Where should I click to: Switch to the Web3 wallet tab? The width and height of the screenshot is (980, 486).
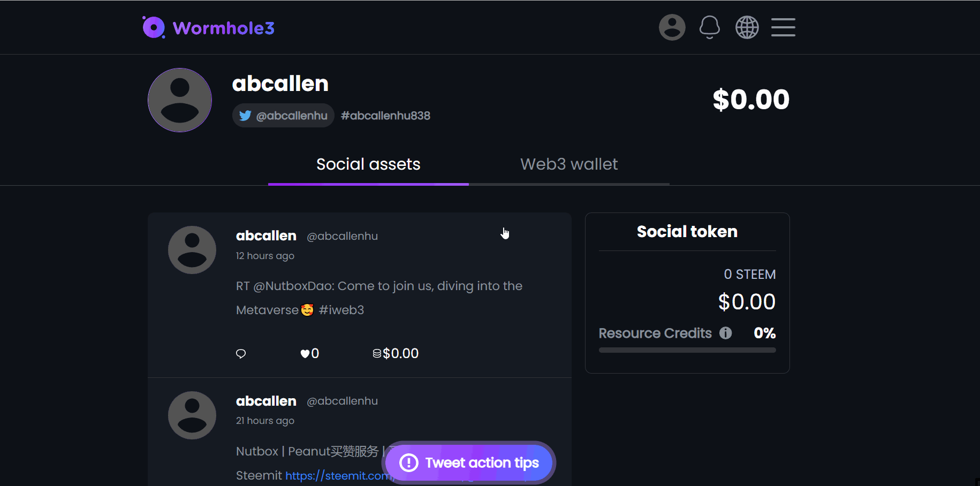[x=569, y=164]
